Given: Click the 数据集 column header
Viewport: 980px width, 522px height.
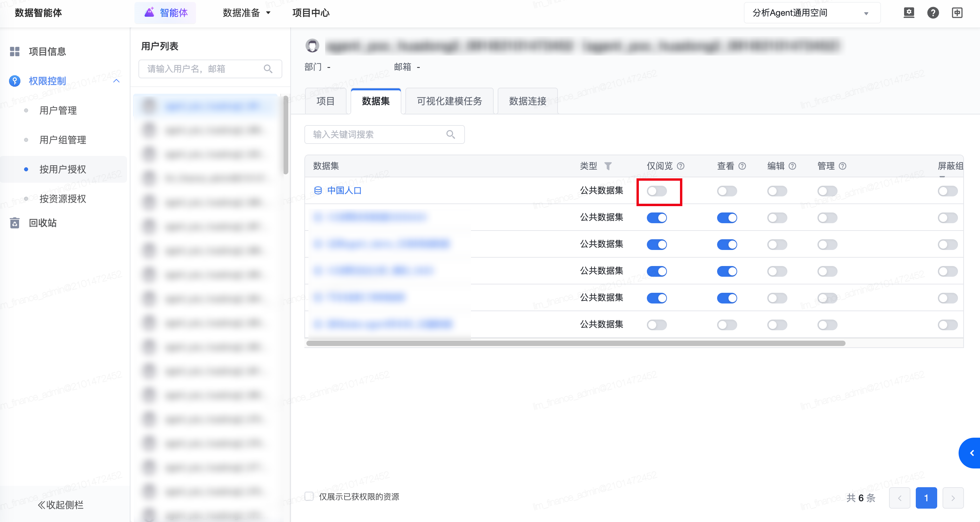Looking at the screenshot, I should pos(326,166).
